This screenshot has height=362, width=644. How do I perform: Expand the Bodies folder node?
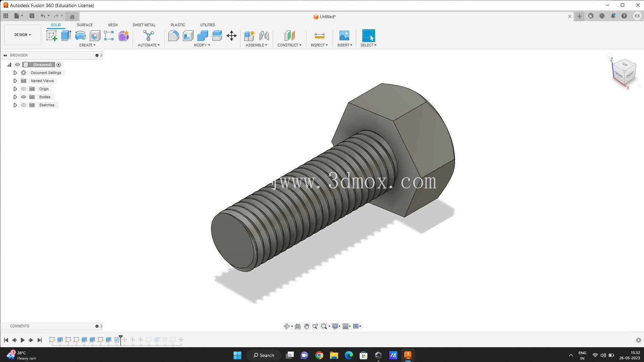pyautogui.click(x=15, y=97)
